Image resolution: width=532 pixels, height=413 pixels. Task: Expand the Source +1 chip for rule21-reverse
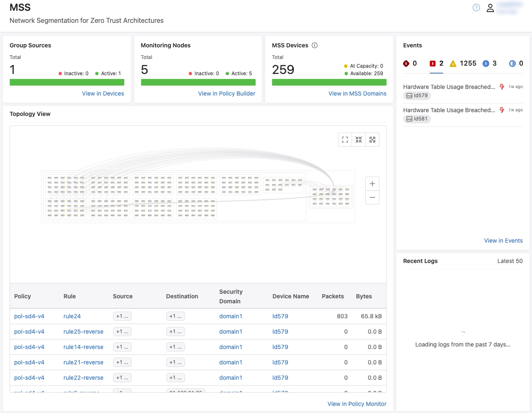pyautogui.click(x=122, y=362)
